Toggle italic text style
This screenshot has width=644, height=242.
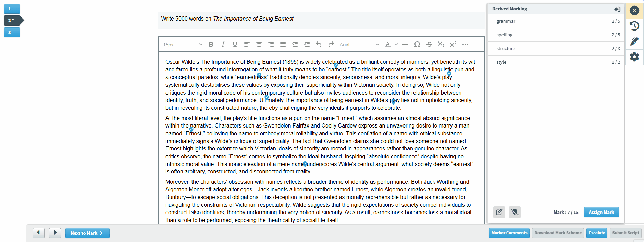(223, 44)
